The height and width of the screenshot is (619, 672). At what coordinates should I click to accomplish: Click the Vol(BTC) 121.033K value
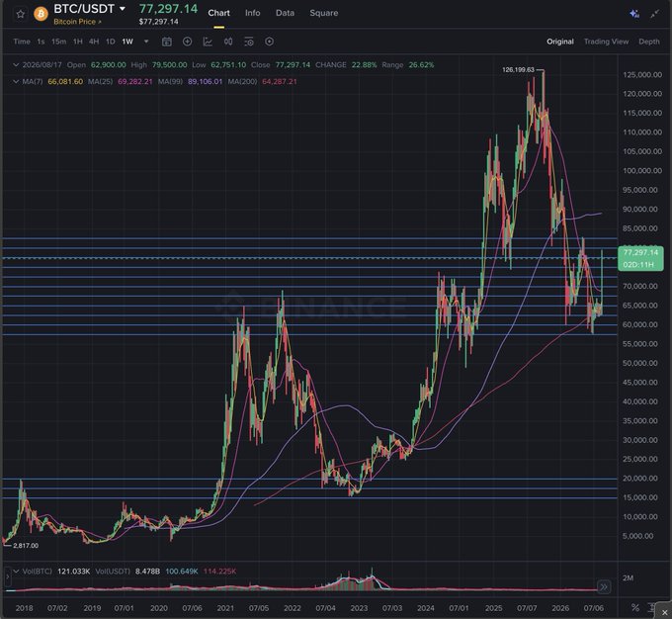pos(74,572)
